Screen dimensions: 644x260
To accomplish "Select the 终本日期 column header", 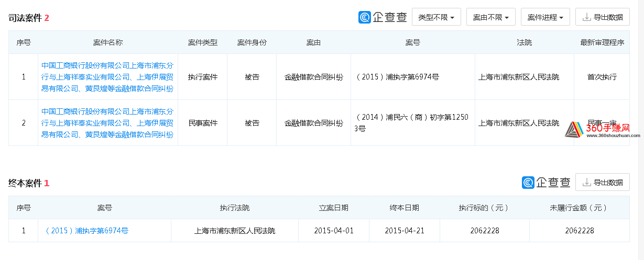I will point(405,208).
